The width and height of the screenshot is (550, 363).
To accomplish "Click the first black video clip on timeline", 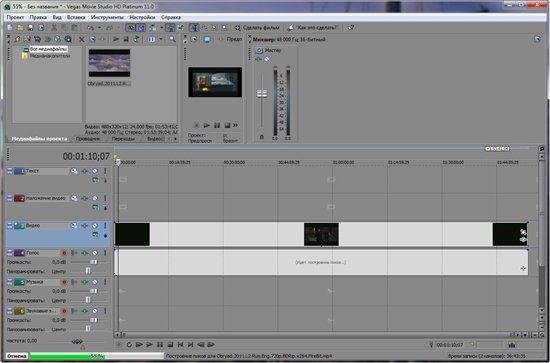I will (132, 234).
